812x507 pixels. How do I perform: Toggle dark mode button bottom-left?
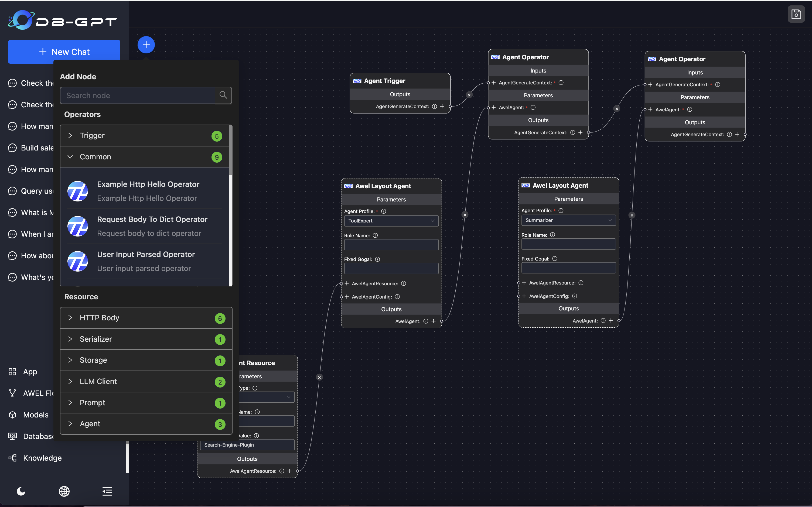21,491
